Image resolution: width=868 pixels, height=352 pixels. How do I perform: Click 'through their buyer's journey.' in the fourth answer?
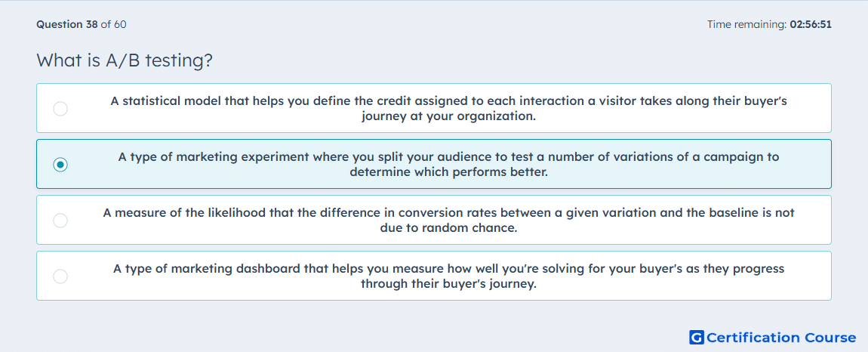click(449, 284)
